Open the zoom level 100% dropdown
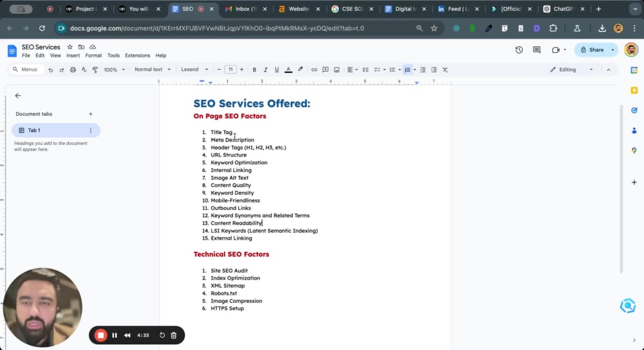644x350 pixels. [114, 70]
